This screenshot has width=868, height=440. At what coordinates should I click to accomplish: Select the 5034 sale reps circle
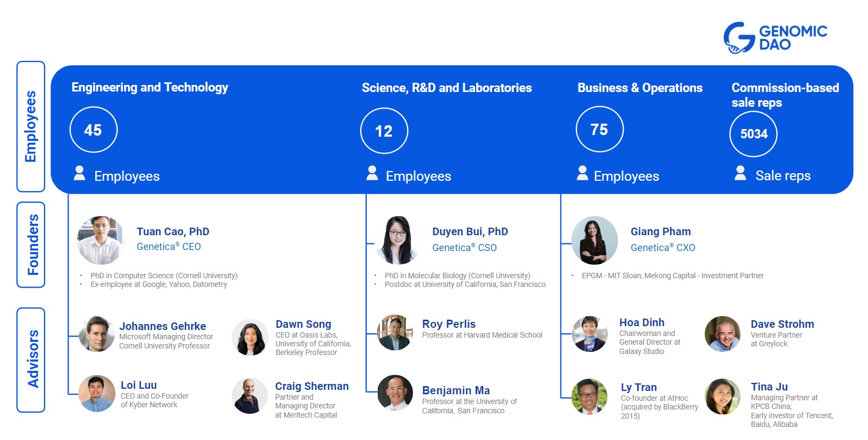pos(754,133)
